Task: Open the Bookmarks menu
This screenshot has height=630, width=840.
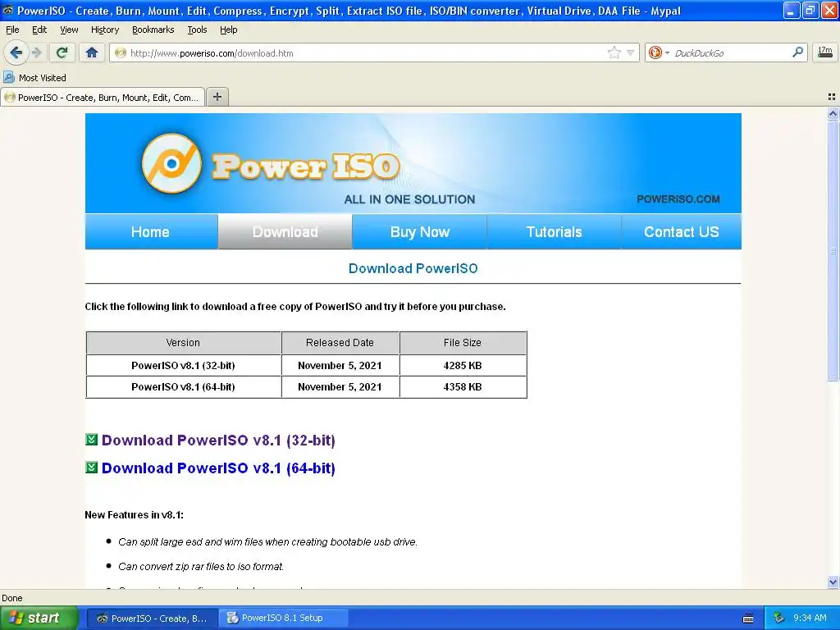Action: [x=153, y=30]
